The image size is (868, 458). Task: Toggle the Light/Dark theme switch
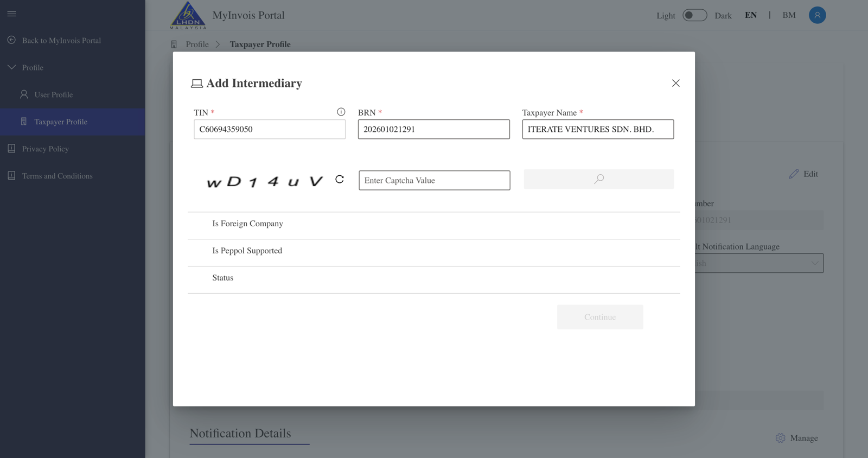pyautogui.click(x=694, y=15)
